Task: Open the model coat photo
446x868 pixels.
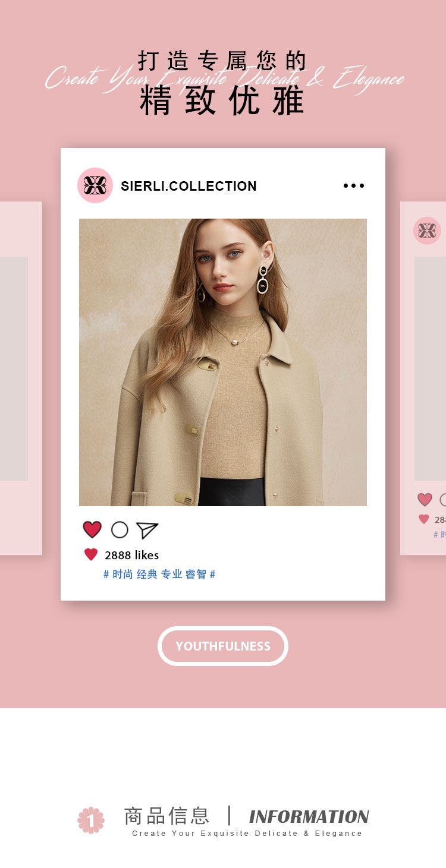Action: 223,362
